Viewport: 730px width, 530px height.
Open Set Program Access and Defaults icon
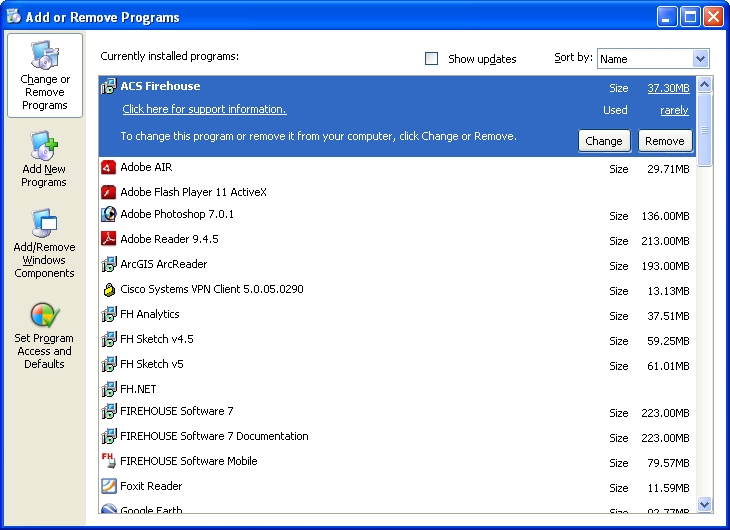click(45, 315)
